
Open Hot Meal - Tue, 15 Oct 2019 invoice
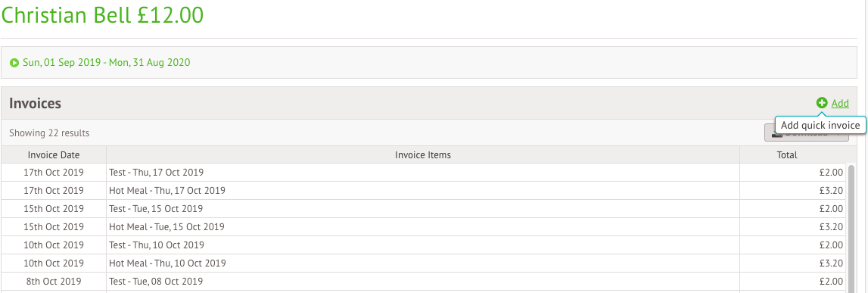tap(424, 227)
